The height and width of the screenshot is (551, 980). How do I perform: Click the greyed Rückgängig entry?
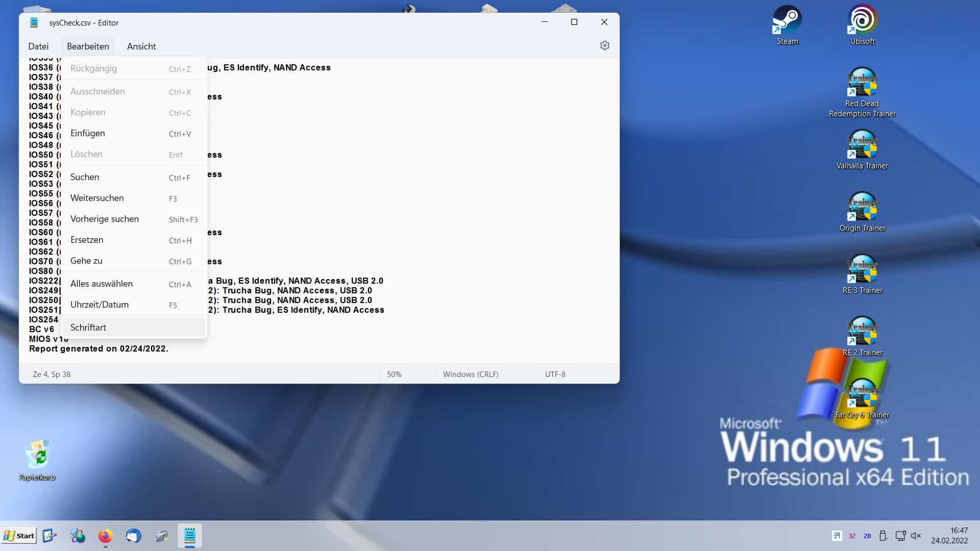pyautogui.click(x=134, y=68)
